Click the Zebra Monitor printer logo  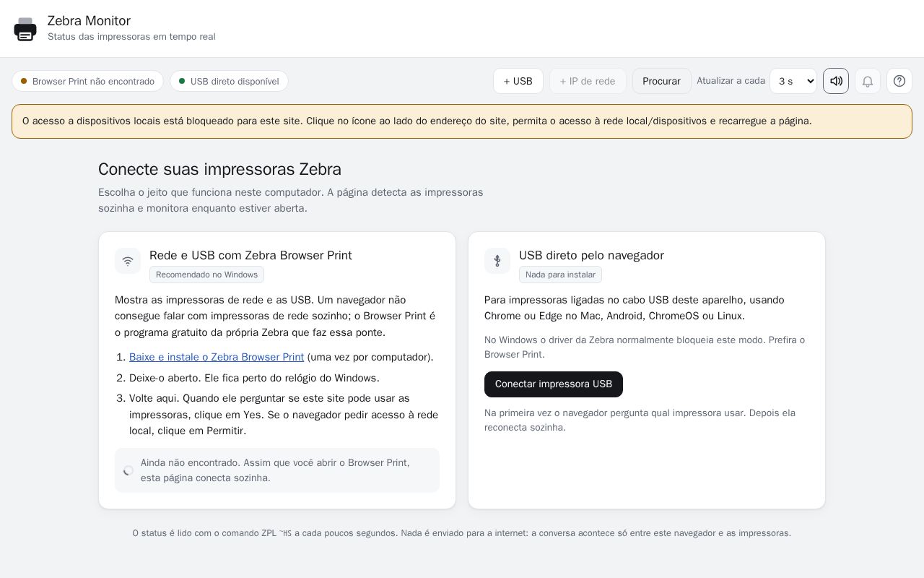pos(25,29)
